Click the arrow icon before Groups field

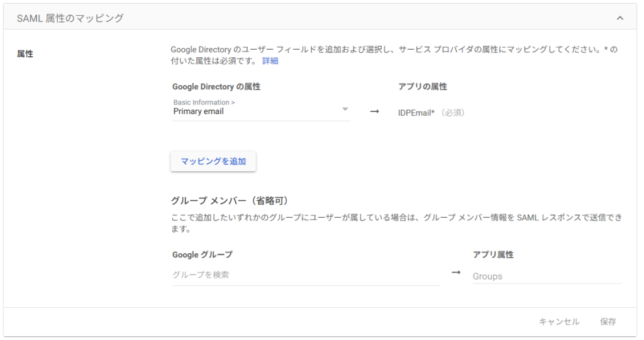pyautogui.click(x=456, y=273)
